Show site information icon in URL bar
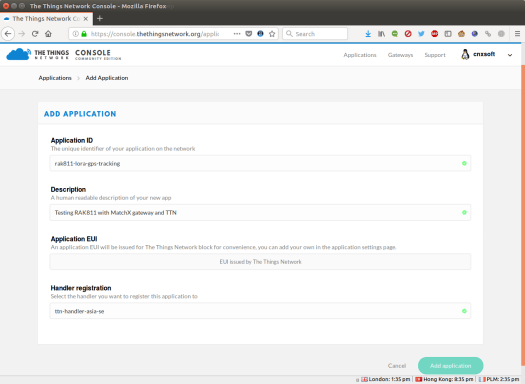Viewport: 525px width, 384px height. coord(76,34)
